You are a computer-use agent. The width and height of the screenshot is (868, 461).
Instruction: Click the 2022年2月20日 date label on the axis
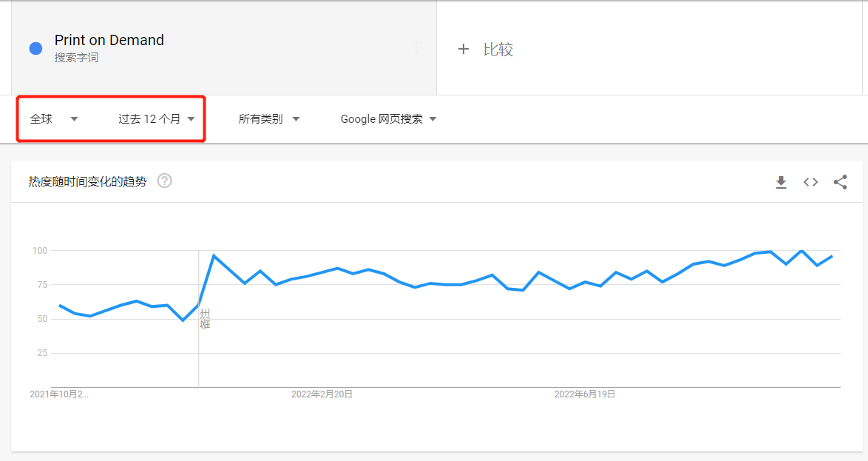[322, 394]
